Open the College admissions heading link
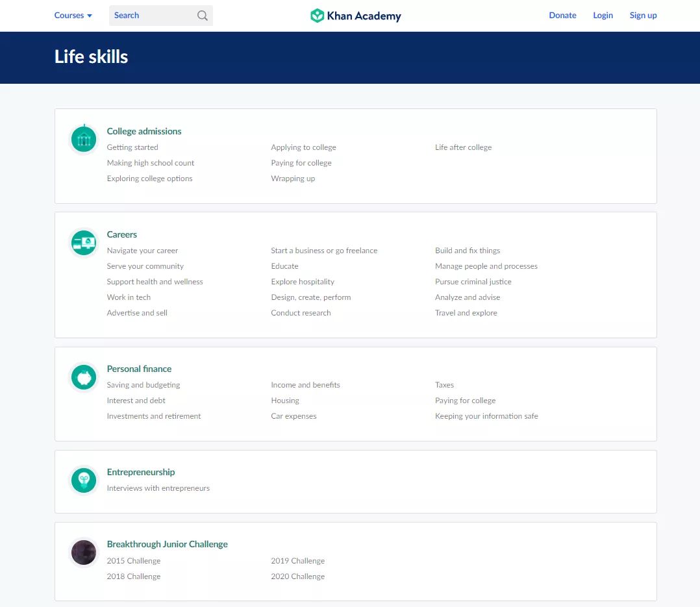Viewport: 700px width, 607px height. pyautogui.click(x=144, y=131)
